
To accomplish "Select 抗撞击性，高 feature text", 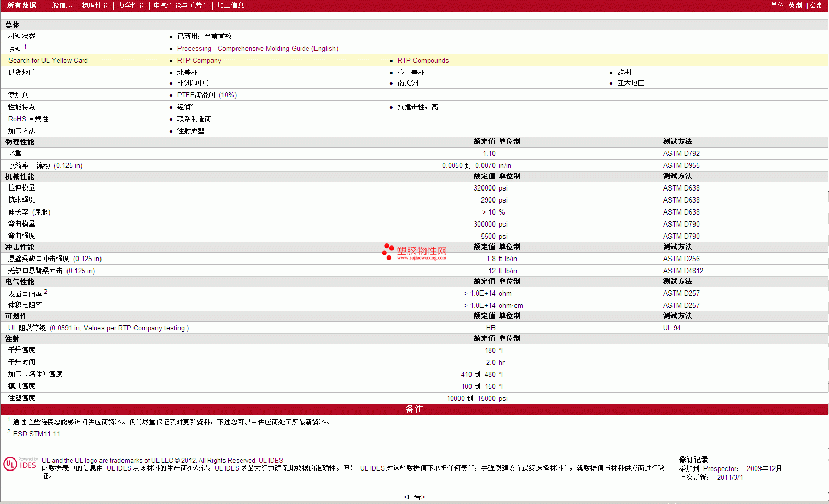I will coord(418,107).
